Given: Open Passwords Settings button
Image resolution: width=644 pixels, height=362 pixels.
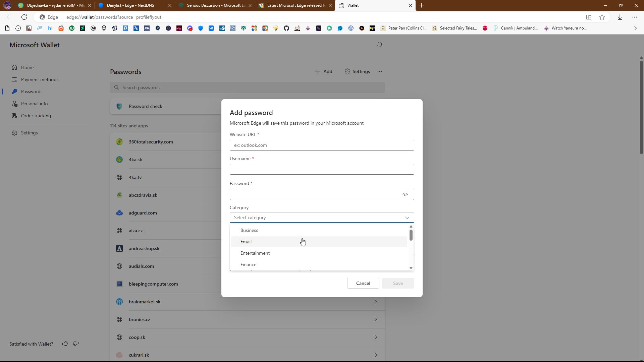Looking at the screenshot, I should [x=357, y=71].
